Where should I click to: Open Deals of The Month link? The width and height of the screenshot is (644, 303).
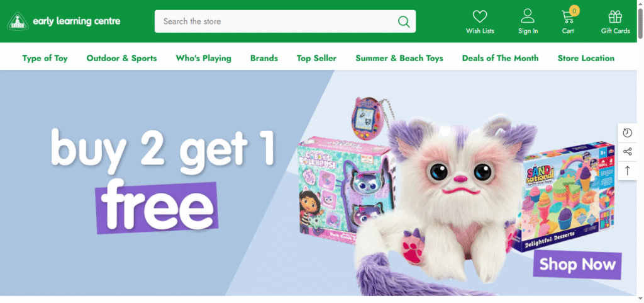tap(500, 59)
